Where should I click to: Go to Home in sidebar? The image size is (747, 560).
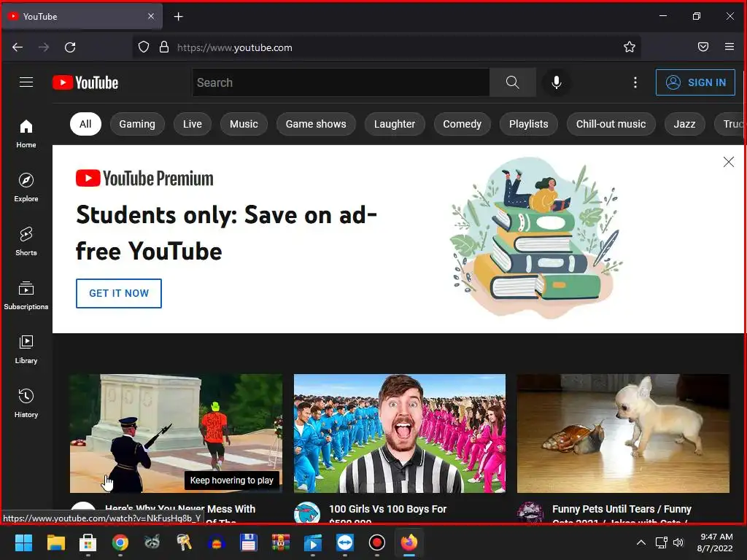point(26,133)
